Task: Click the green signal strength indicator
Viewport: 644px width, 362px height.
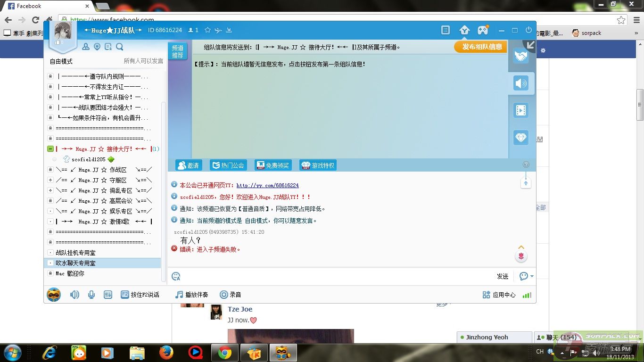Action: coord(527,294)
